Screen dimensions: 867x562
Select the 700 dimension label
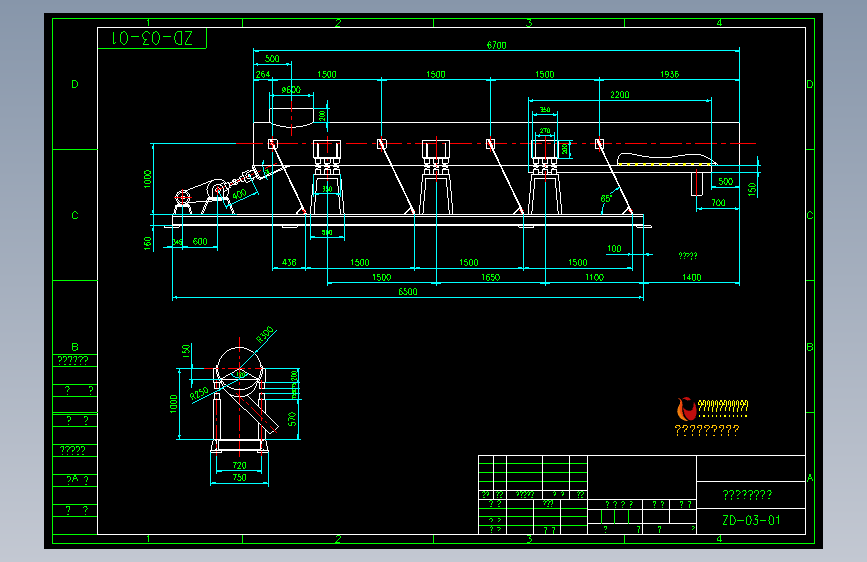tap(718, 202)
